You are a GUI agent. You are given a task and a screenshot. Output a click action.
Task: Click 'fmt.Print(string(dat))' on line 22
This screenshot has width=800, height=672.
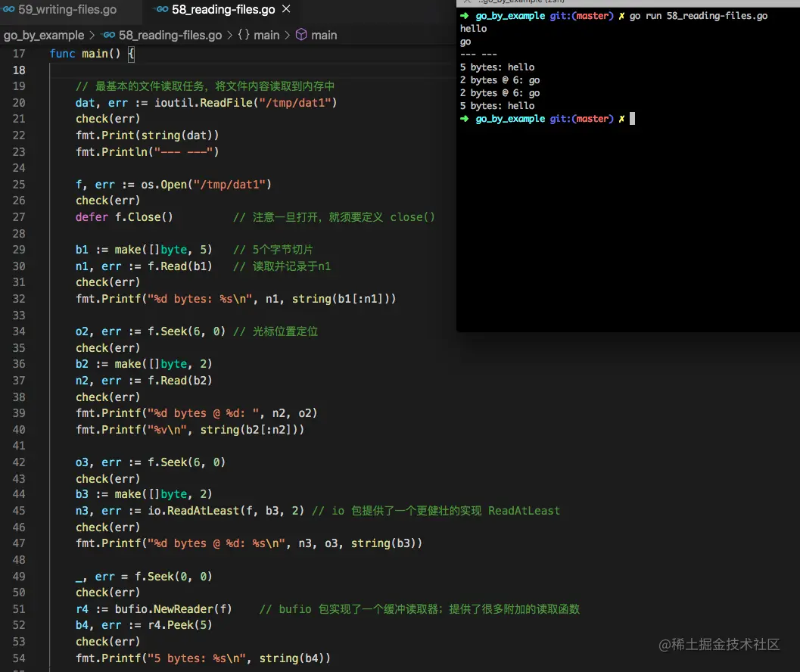pos(147,135)
